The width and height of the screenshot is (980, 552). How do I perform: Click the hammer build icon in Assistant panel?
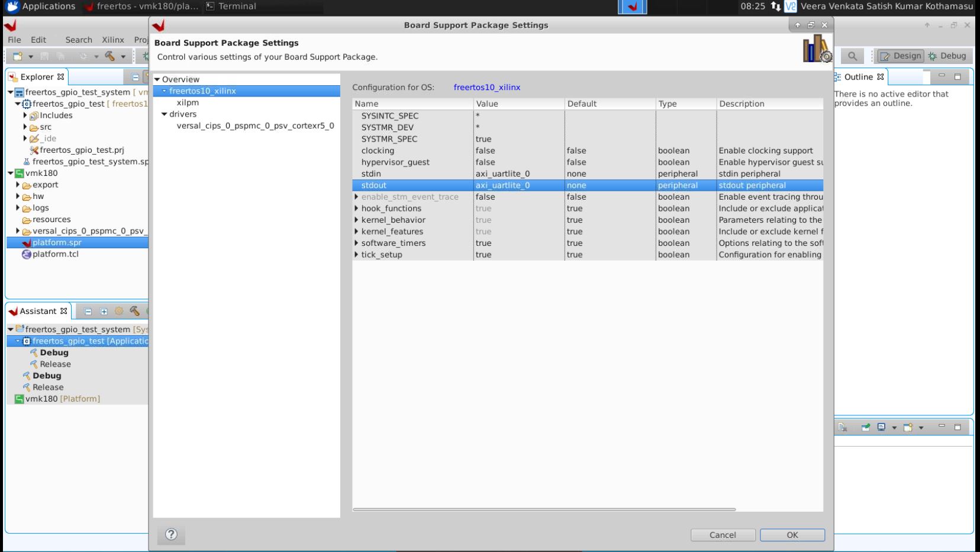(134, 312)
